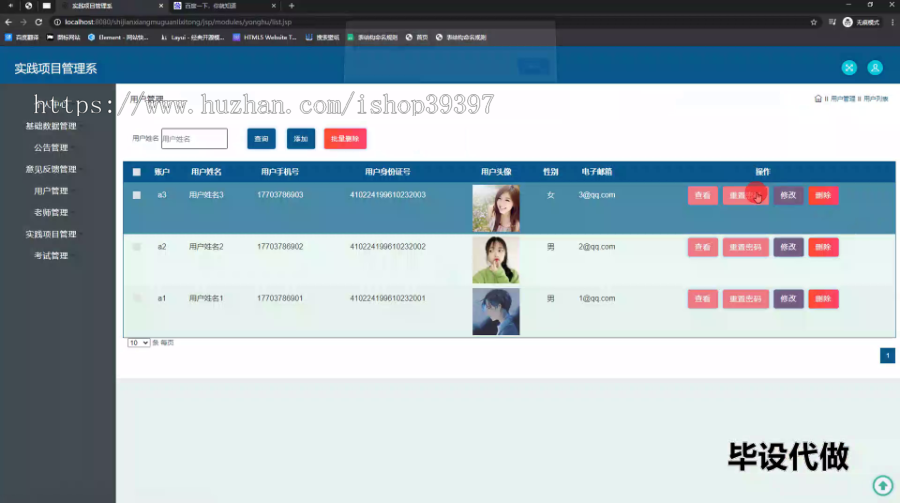
Task: Open the 10 per page dropdown
Action: coord(138,343)
